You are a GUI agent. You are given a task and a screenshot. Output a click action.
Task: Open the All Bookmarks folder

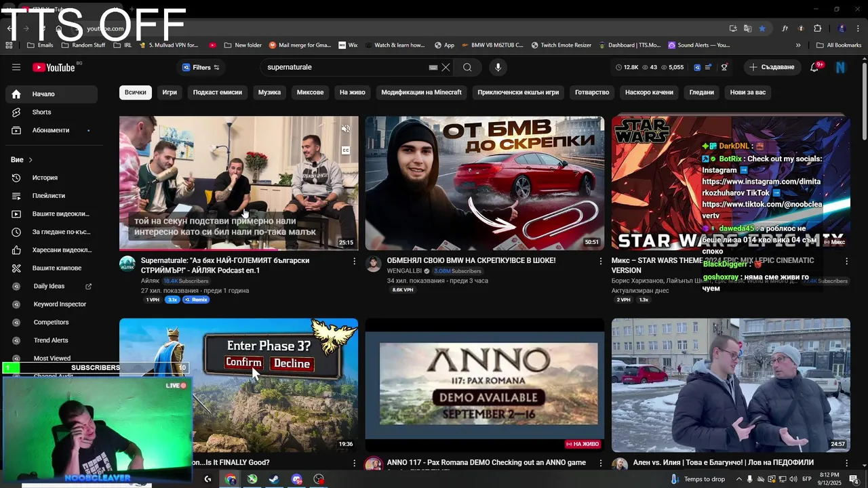click(839, 45)
